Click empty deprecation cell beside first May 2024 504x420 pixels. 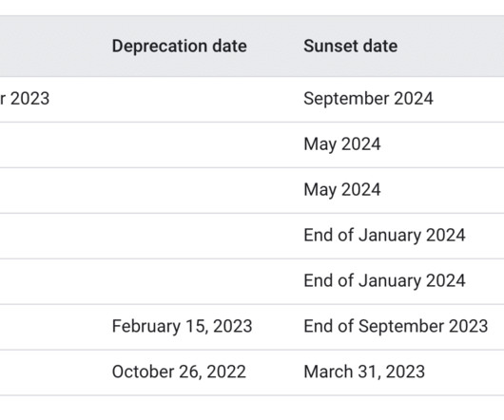[x=203, y=144]
